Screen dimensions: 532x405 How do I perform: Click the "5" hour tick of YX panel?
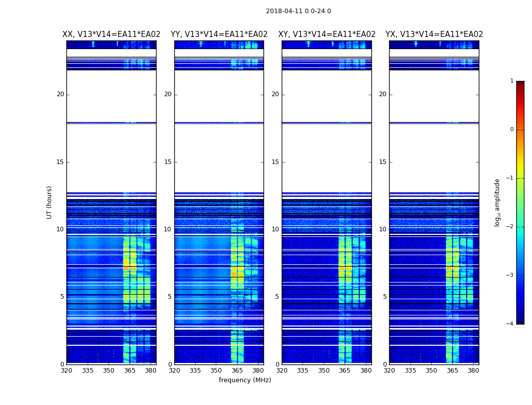click(x=385, y=297)
